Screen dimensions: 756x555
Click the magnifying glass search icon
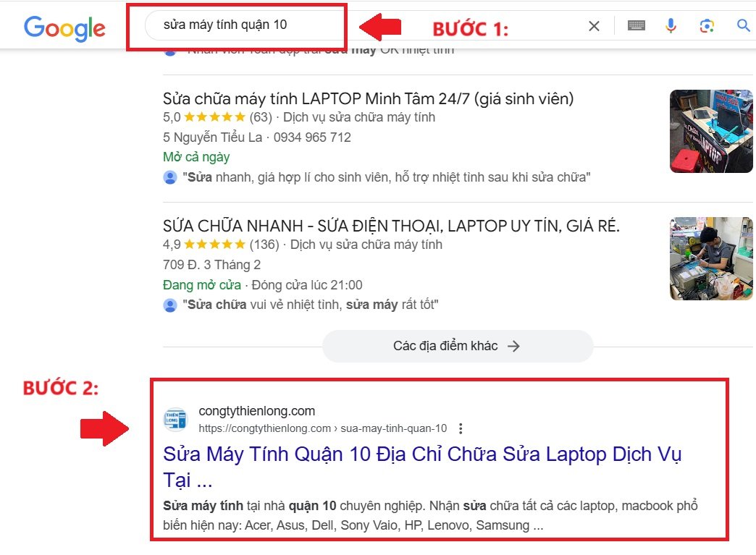click(x=744, y=25)
